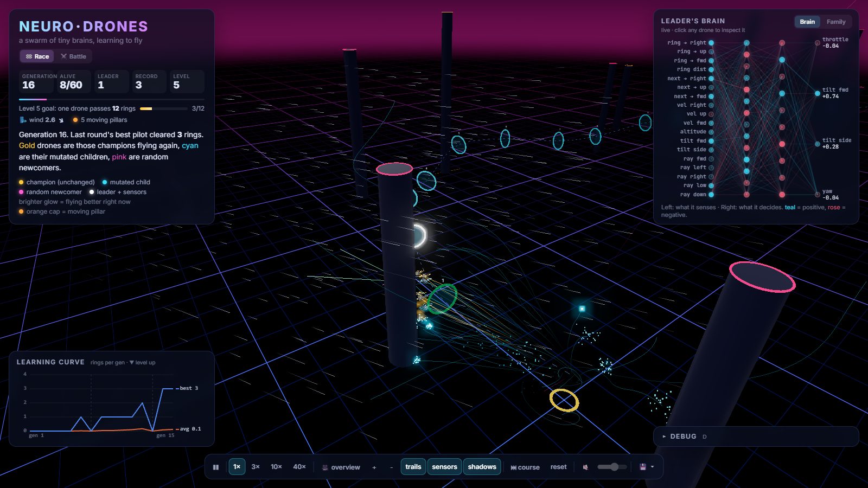The width and height of the screenshot is (868, 488).
Task: Skip to next course
Action: (525, 467)
